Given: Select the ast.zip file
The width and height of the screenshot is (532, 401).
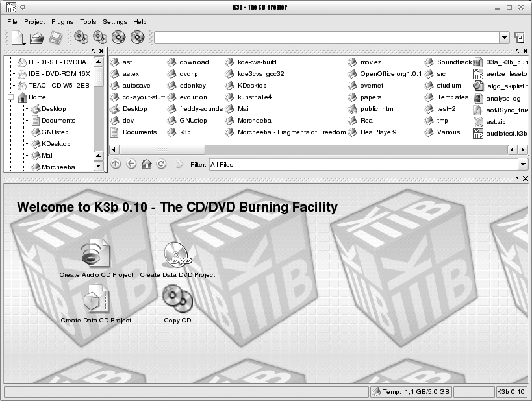Looking at the screenshot, I should (x=490, y=122).
